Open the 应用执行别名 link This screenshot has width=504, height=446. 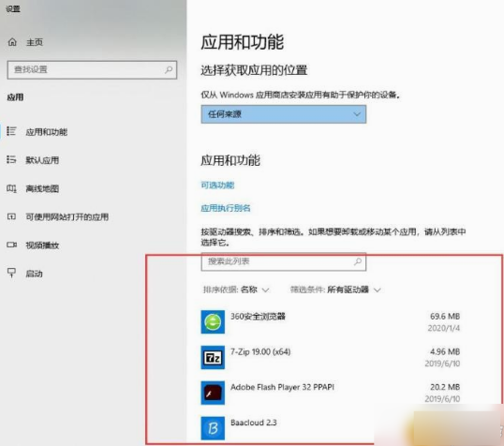point(226,208)
